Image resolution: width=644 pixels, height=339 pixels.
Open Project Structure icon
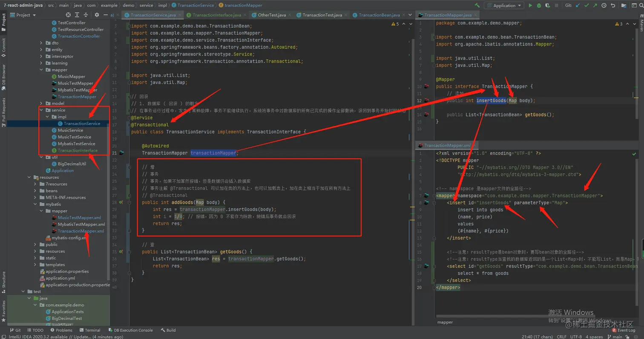pyautogui.click(x=624, y=6)
